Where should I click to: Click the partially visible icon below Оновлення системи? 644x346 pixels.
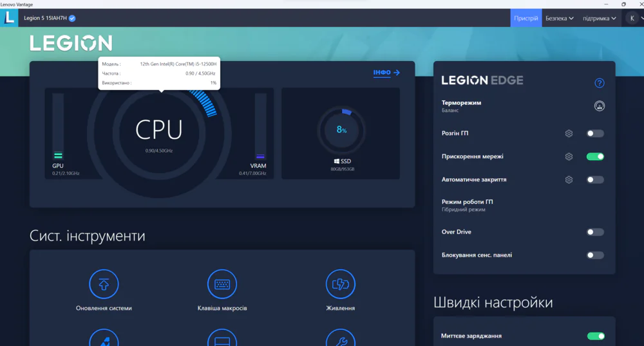[x=104, y=338]
